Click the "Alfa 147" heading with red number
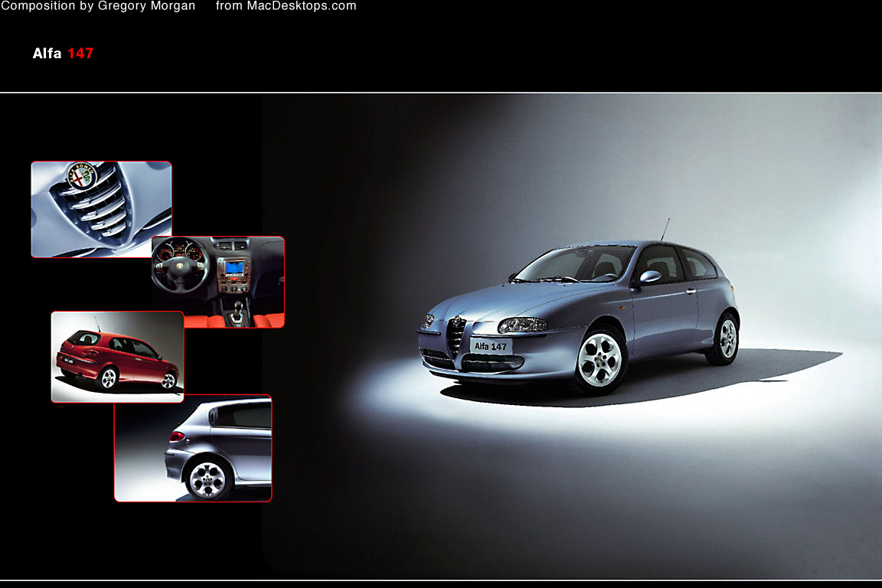Image resolution: width=882 pixels, height=588 pixels. click(x=63, y=54)
